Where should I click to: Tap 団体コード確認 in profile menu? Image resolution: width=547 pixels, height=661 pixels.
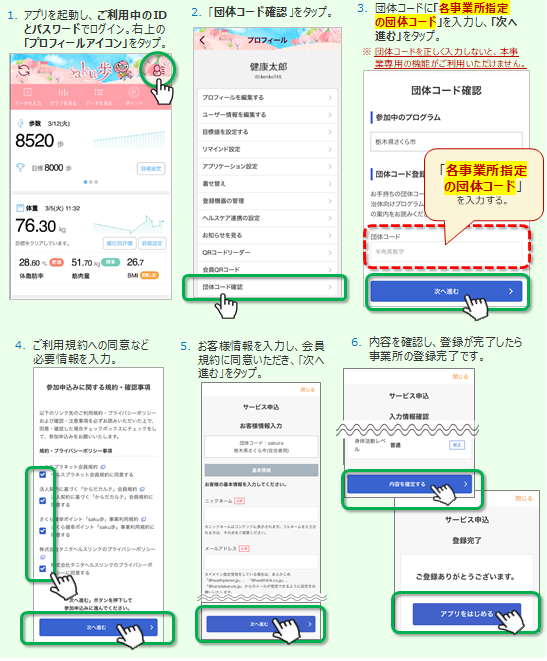[x=268, y=287]
